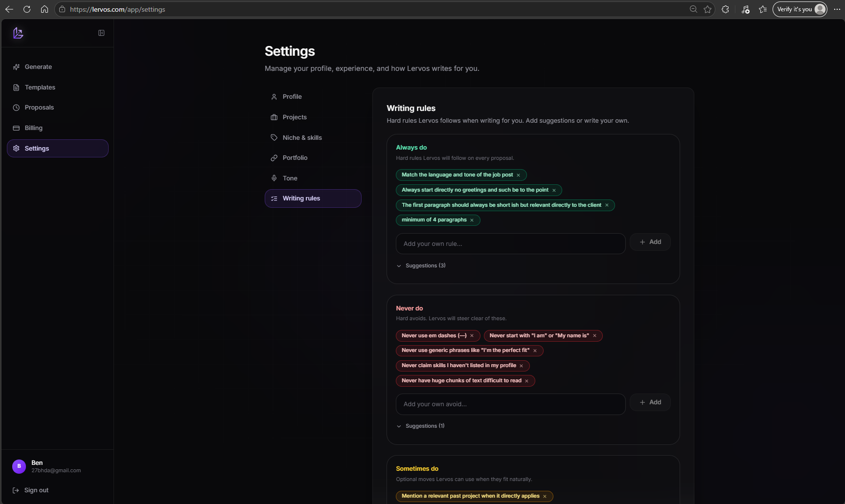
Task: Open browser settings three-dot menu
Action: [837, 9]
